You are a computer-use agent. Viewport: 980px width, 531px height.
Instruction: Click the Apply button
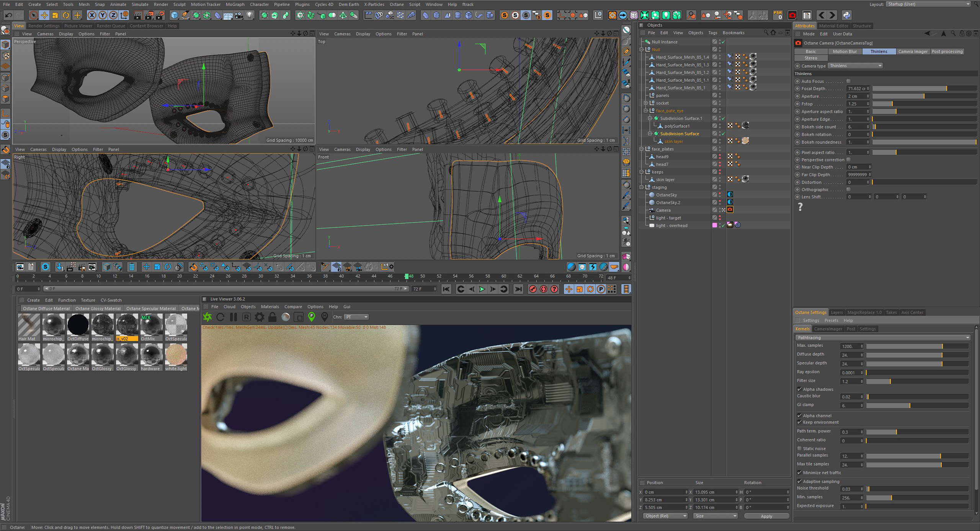(766, 516)
